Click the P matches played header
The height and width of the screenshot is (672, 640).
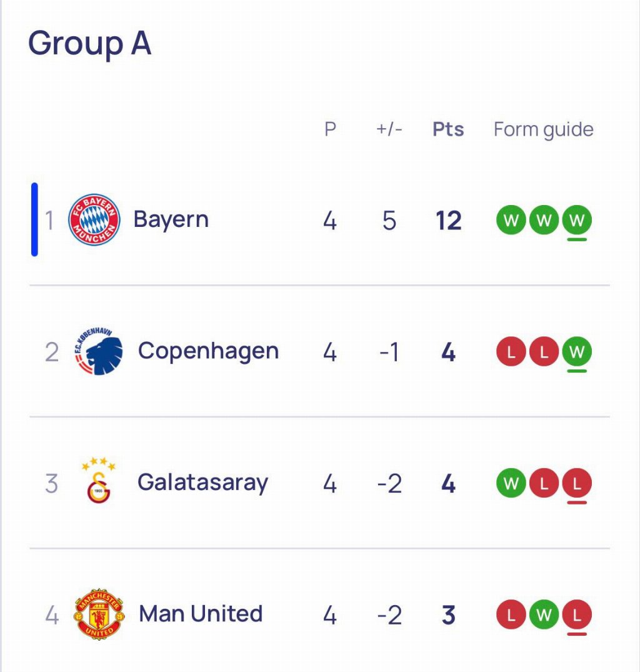tap(330, 129)
